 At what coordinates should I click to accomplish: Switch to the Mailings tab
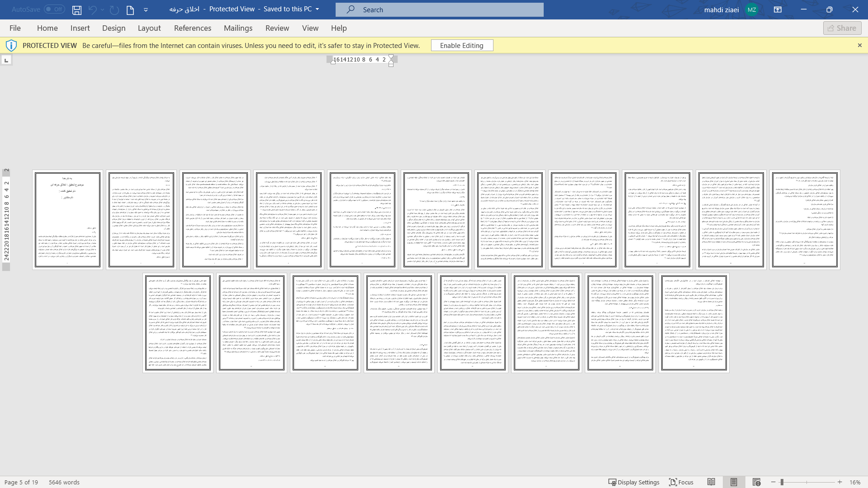click(238, 28)
